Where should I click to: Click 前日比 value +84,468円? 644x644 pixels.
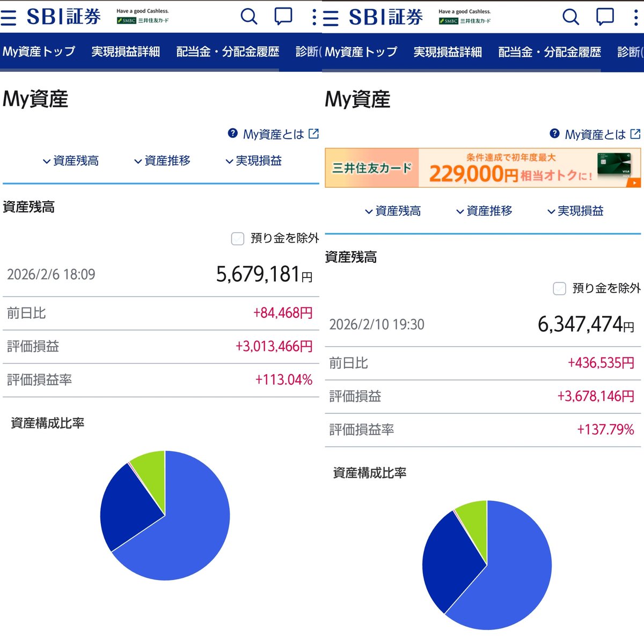(x=283, y=313)
